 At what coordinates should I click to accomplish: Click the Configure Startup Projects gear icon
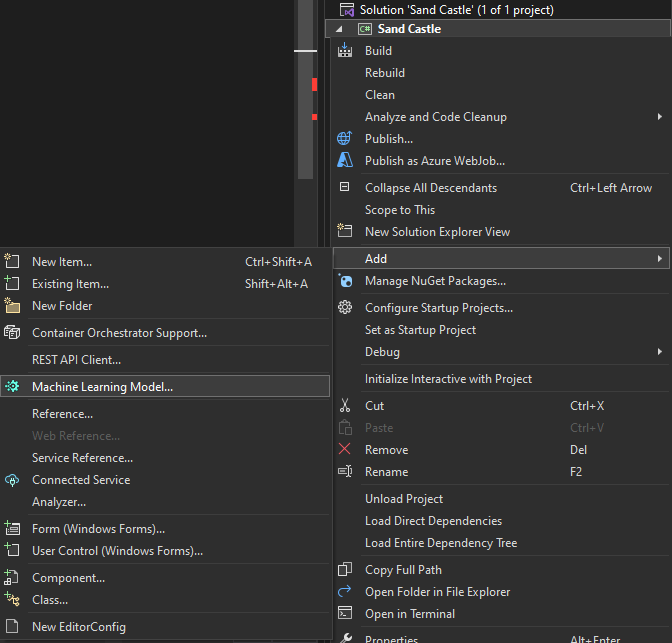click(345, 307)
